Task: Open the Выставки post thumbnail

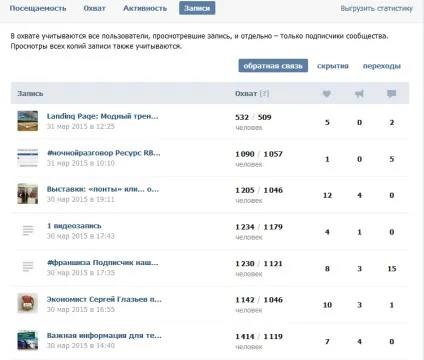Action: [x=28, y=194]
